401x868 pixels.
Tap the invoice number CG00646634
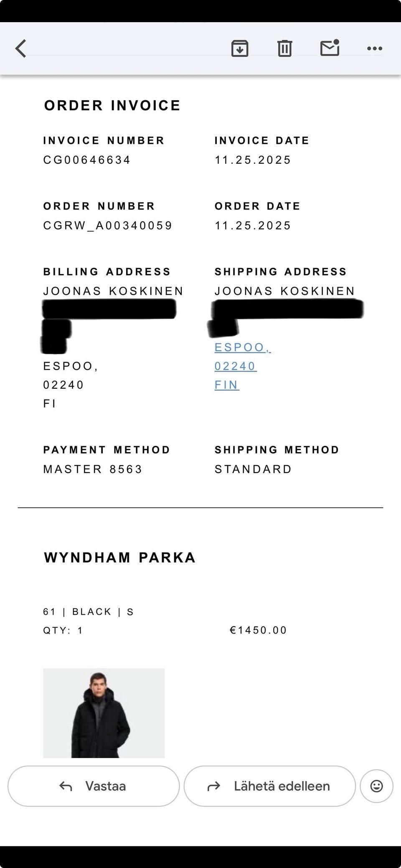pyautogui.click(x=87, y=160)
